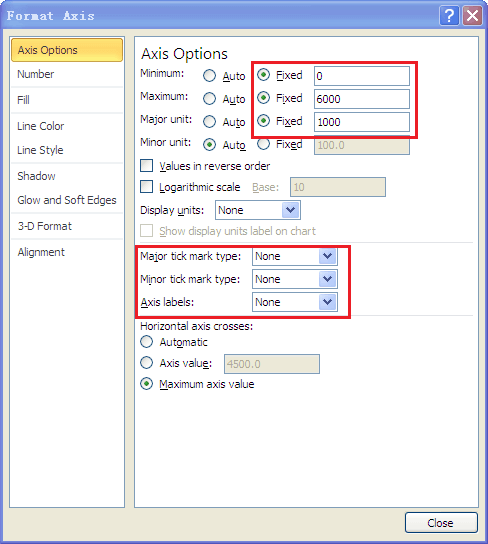The image size is (488, 544).
Task: Click the Help question mark icon
Action: click(x=449, y=16)
